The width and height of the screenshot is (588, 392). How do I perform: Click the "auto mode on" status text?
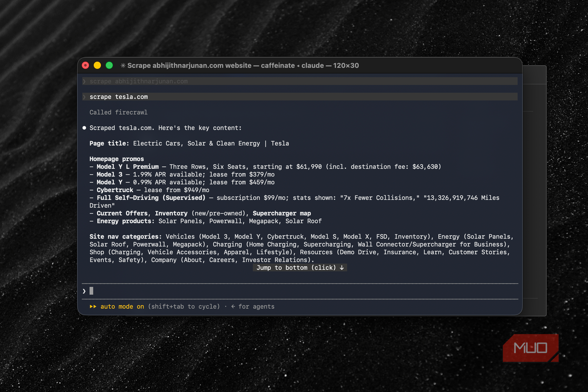[122, 307]
